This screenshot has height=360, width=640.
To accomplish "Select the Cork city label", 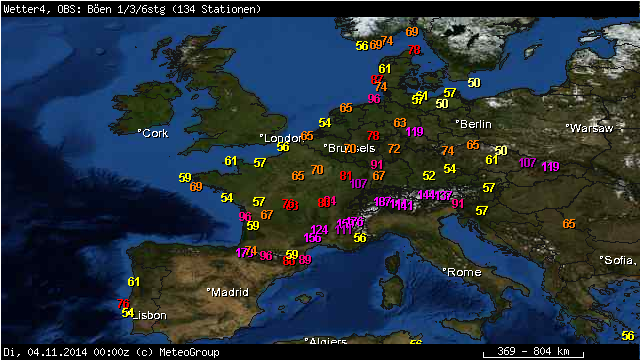I will pyautogui.click(x=153, y=133).
